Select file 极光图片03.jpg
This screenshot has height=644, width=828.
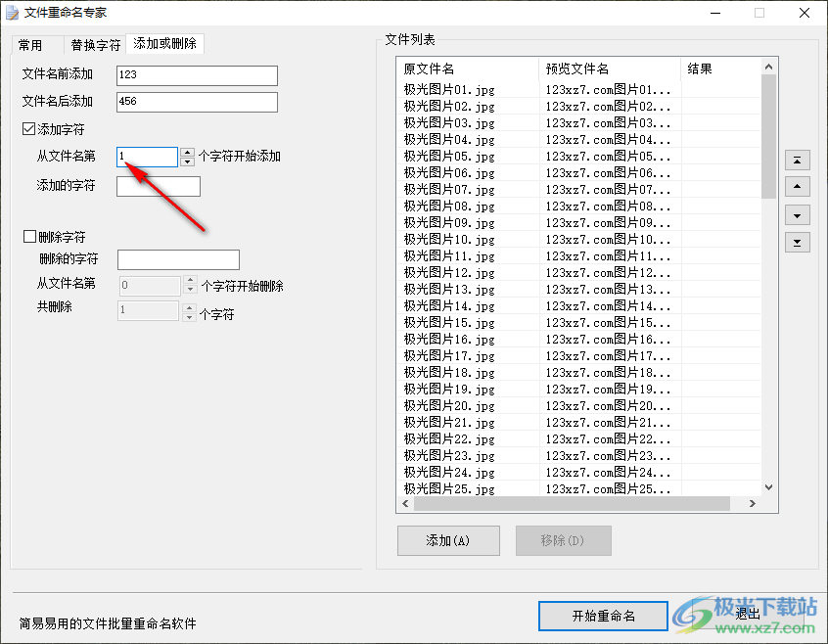click(x=449, y=123)
